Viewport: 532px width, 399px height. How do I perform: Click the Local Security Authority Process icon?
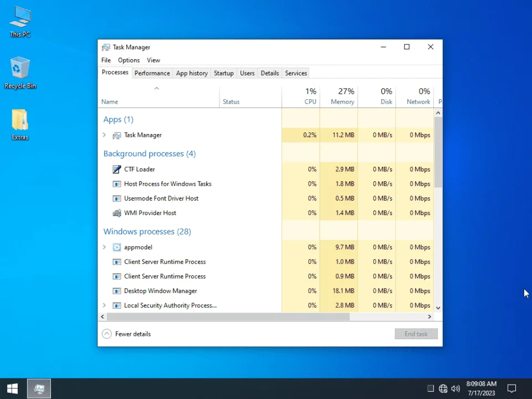(x=117, y=306)
